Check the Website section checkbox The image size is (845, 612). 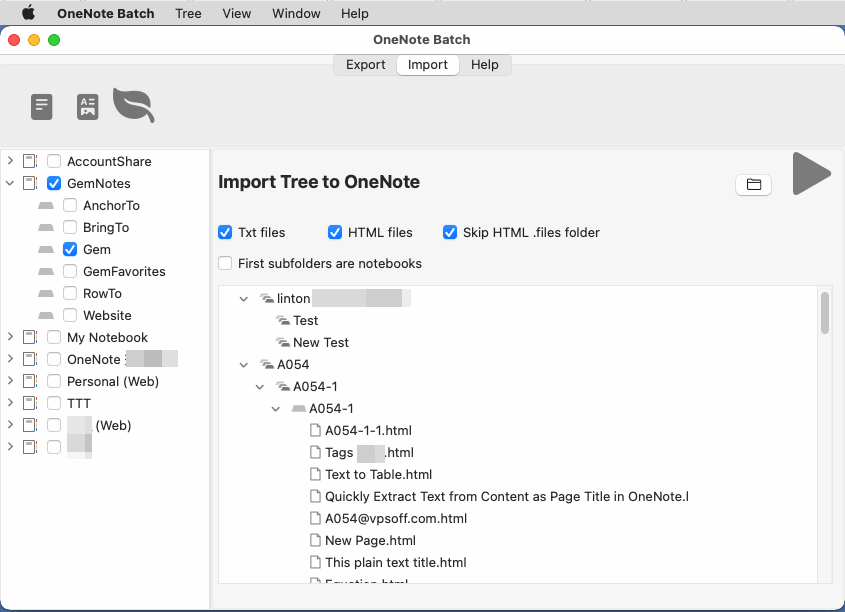(70, 315)
